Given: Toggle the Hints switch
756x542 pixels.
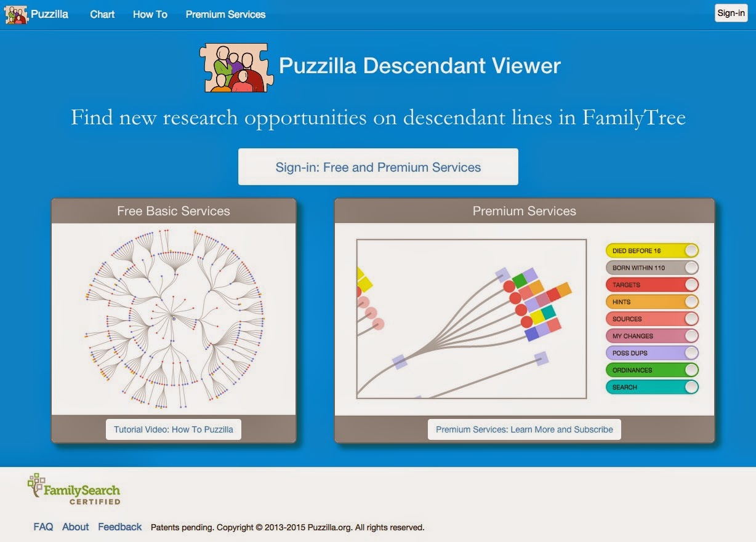Looking at the screenshot, I should pyautogui.click(x=653, y=301).
